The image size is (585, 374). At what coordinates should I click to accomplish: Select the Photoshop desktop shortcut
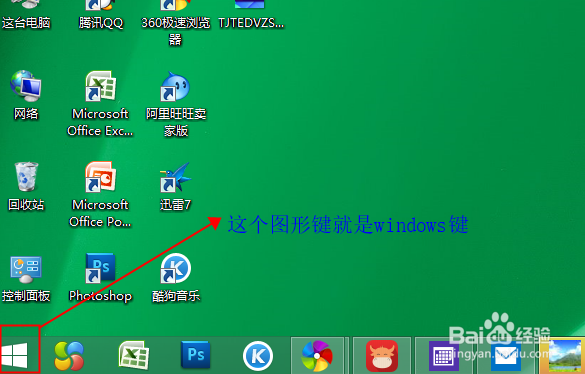[100, 278]
